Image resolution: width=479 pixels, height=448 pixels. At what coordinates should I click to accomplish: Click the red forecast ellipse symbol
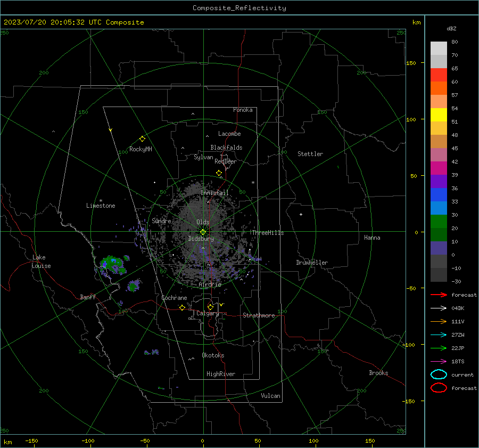pyautogui.click(x=439, y=388)
